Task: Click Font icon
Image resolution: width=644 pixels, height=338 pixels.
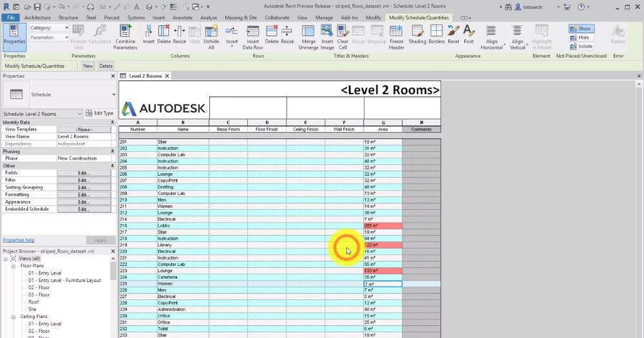Action: (469, 35)
